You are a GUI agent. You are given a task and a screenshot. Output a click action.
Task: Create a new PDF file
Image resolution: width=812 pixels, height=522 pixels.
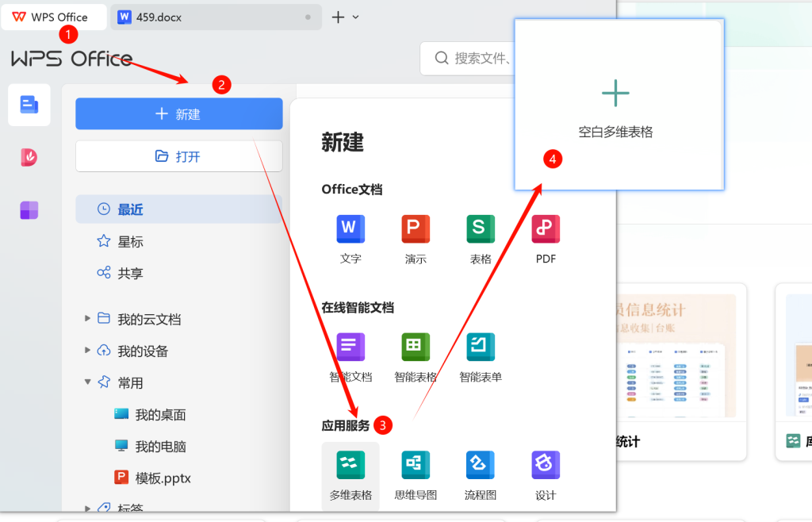[x=546, y=240]
